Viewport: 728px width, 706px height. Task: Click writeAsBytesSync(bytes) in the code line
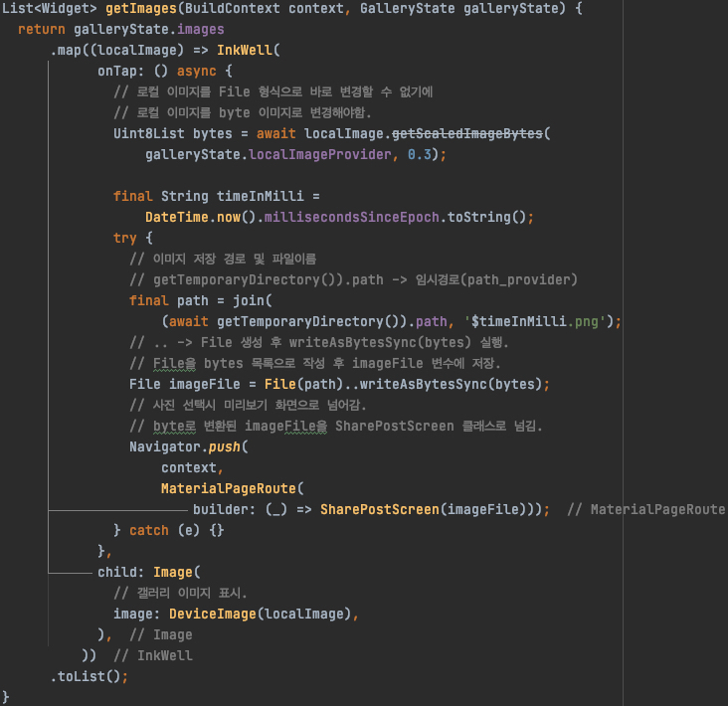(x=451, y=385)
